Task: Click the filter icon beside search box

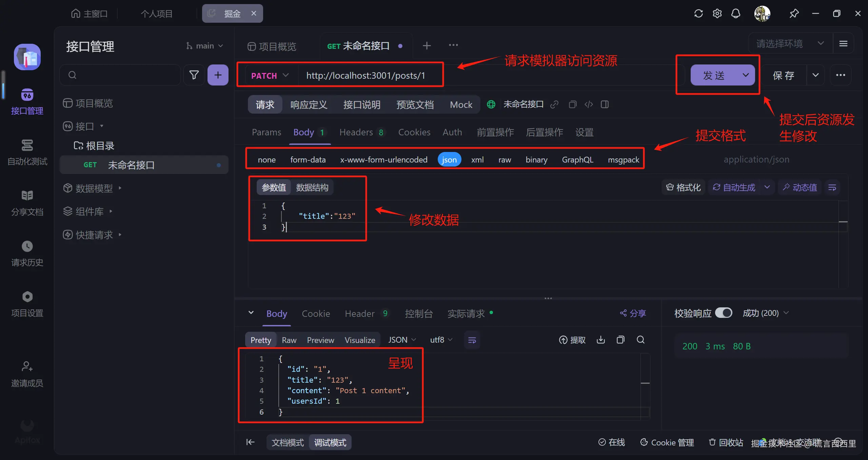Action: click(x=194, y=75)
